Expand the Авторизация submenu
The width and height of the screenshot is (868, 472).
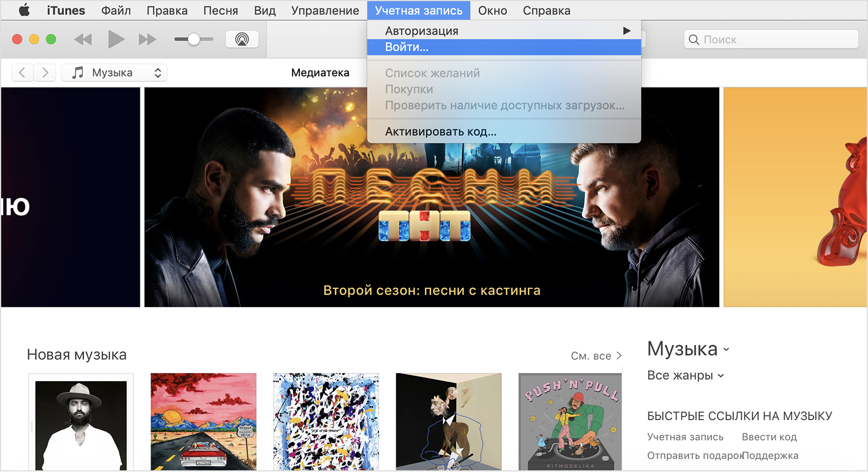coord(504,31)
